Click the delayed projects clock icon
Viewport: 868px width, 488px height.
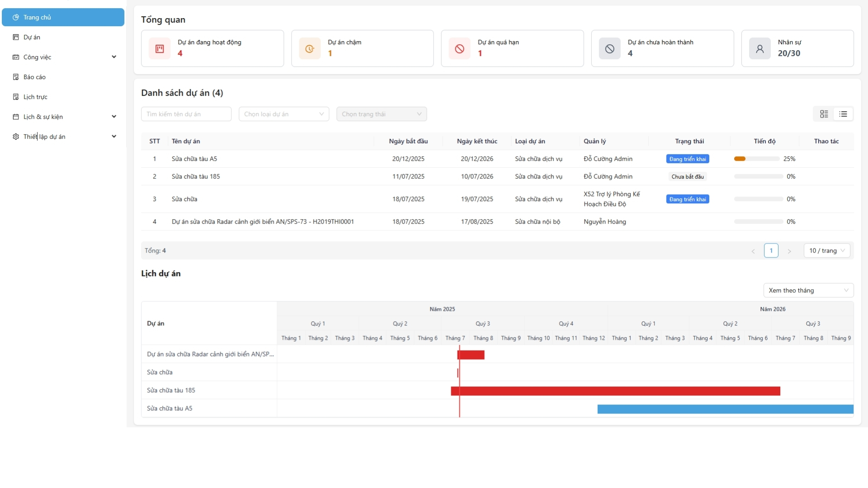tap(310, 49)
